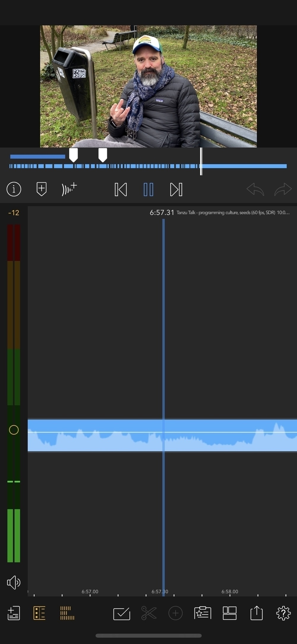
Task: Open the project info button
Action: pos(14,189)
